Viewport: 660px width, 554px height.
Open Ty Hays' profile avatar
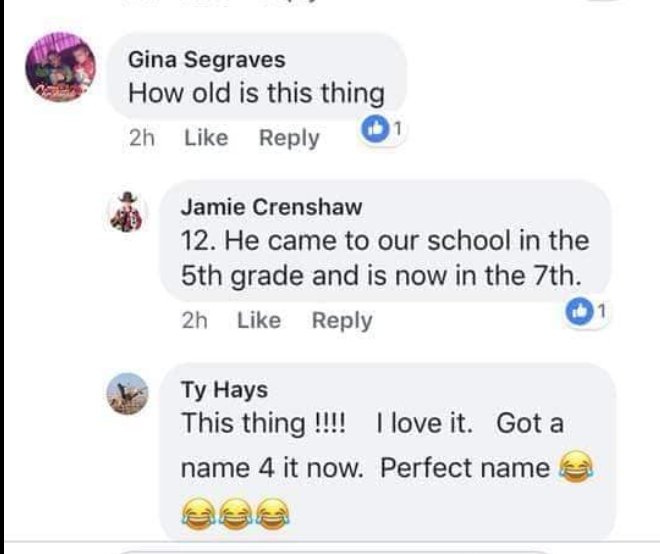[x=127, y=394]
